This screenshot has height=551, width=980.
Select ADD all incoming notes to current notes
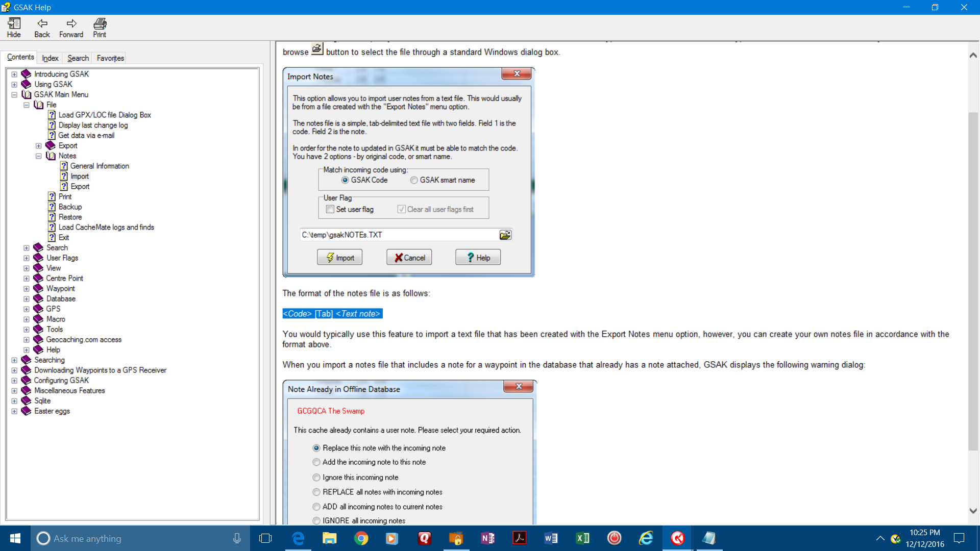pos(316,507)
